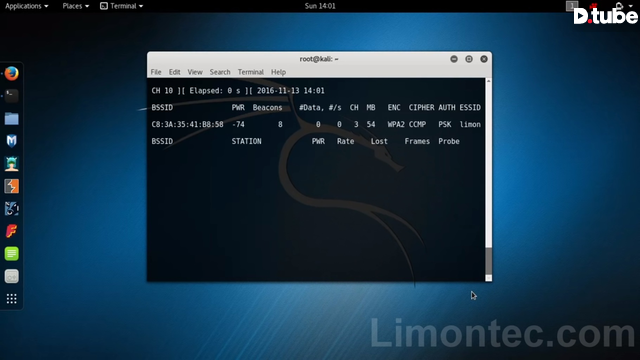
Task: Open the green notes dock icon
Action: 11,254
